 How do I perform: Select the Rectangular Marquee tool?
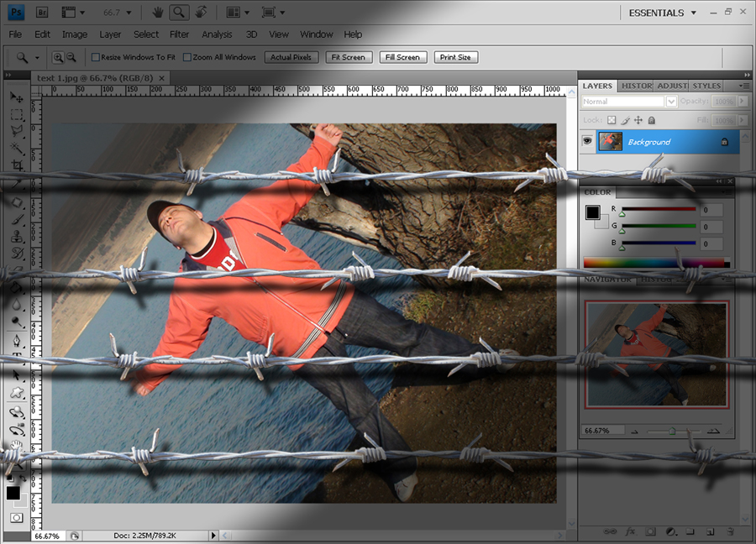coord(16,114)
